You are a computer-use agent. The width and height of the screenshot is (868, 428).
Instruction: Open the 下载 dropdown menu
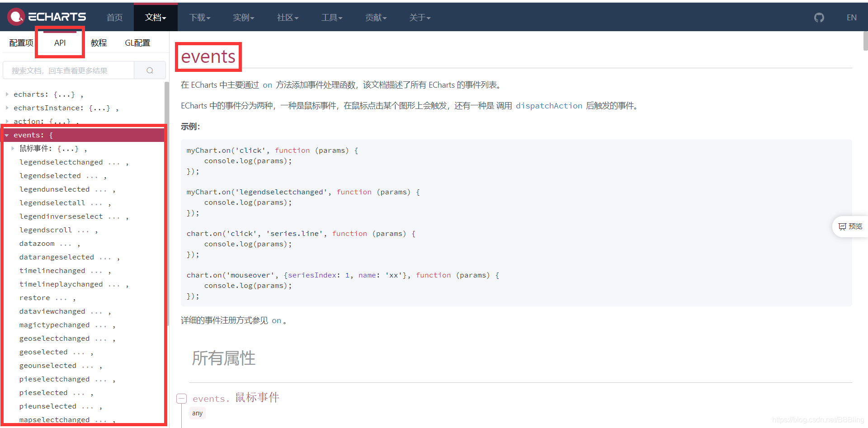click(200, 18)
